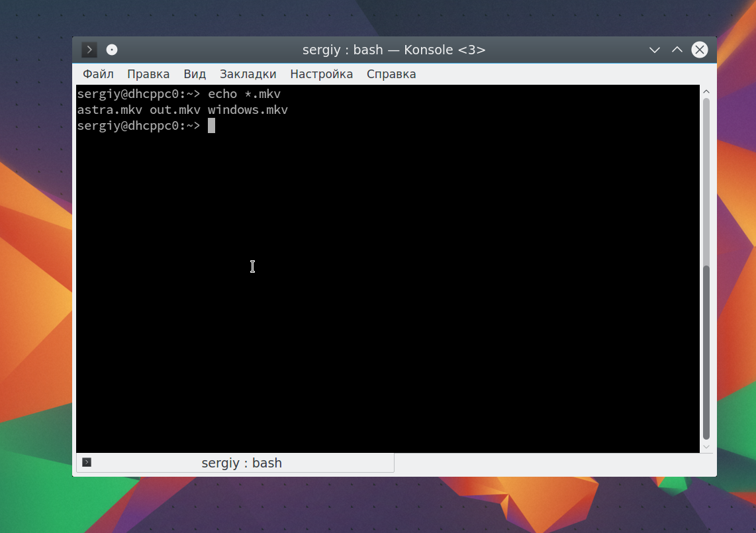Click the scrollbar down arrow

(706, 447)
